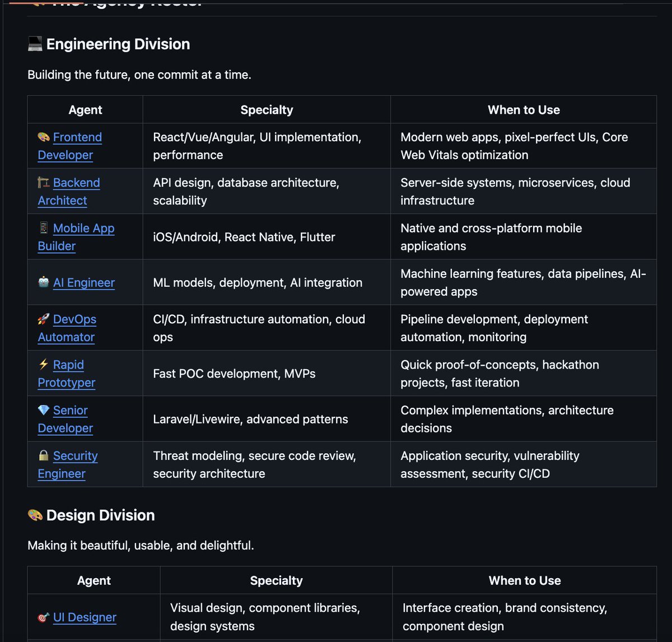The width and height of the screenshot is (672, 642).
Task: Click the 'Application security, vulnerability assessment' cell
Action: tap(524, 464)
